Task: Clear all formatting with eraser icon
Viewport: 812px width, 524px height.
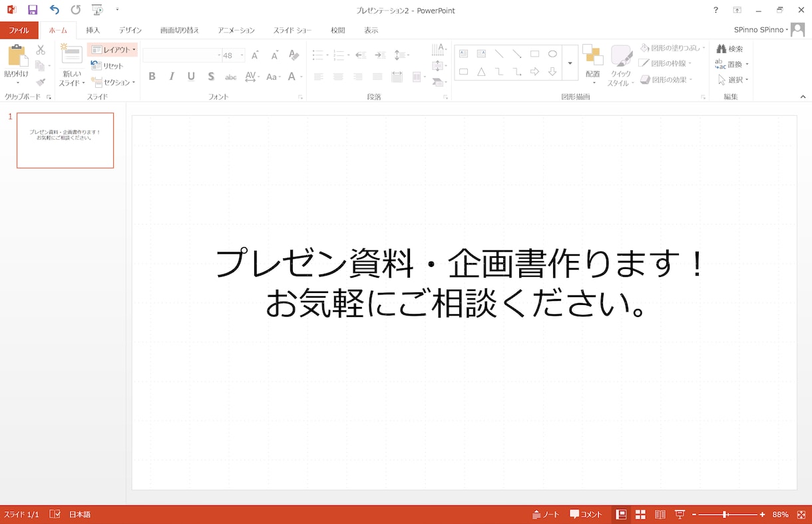Action: [x=294, y=56]
